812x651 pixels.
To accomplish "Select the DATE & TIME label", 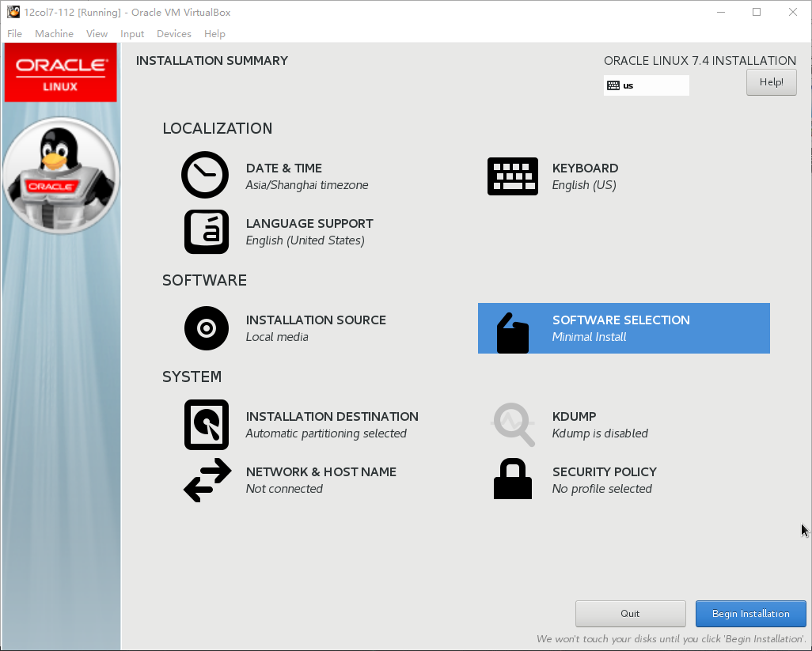I will pos(284,168).
